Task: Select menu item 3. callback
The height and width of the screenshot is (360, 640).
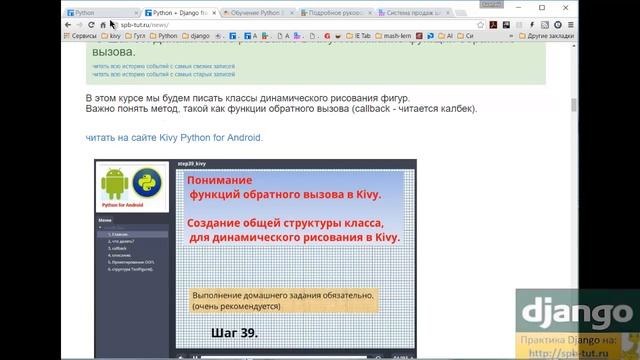Action: (x=117, y=248)
